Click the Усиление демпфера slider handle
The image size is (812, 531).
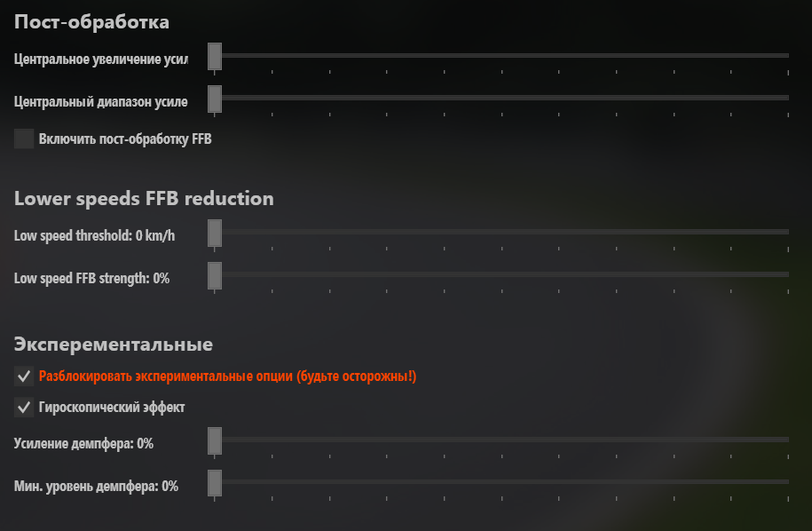tap(214, 440)
